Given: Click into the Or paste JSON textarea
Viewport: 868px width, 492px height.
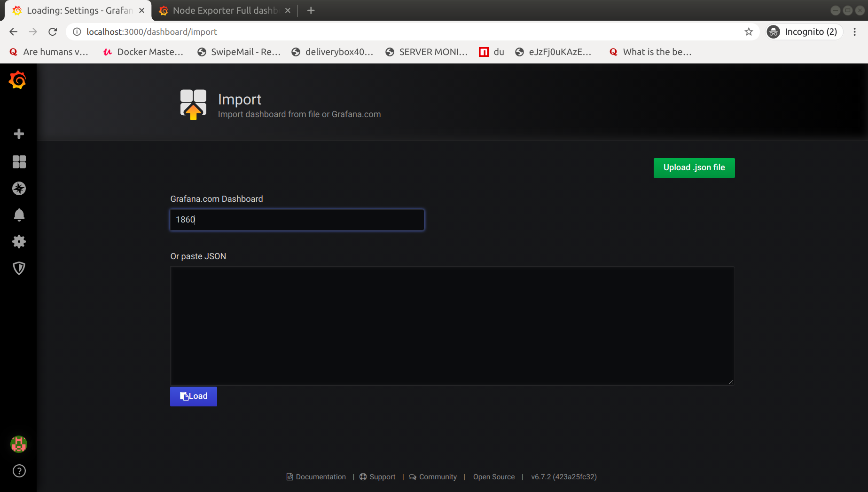Looking at the screenshot, I should [x=452, y=326].
